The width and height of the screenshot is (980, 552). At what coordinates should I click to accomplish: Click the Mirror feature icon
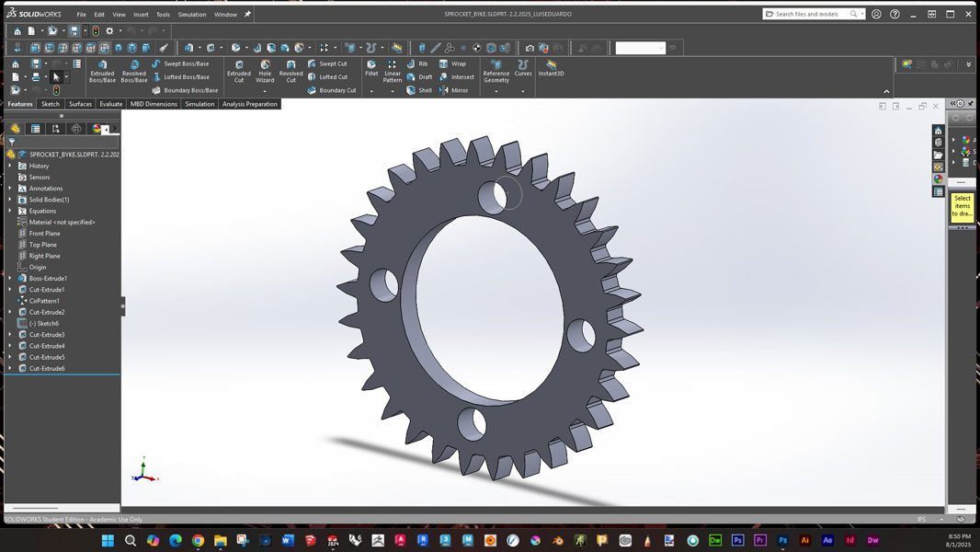(453, 90)
